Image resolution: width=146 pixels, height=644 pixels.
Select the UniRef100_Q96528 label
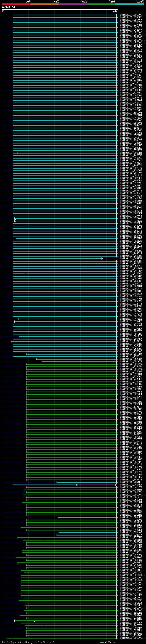pos(131,284)
